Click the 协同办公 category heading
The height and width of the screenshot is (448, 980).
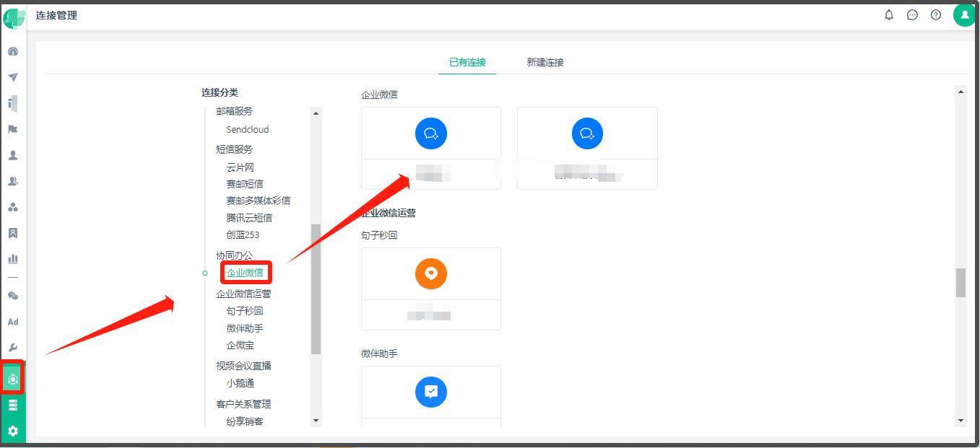click(x=235, y=255)
